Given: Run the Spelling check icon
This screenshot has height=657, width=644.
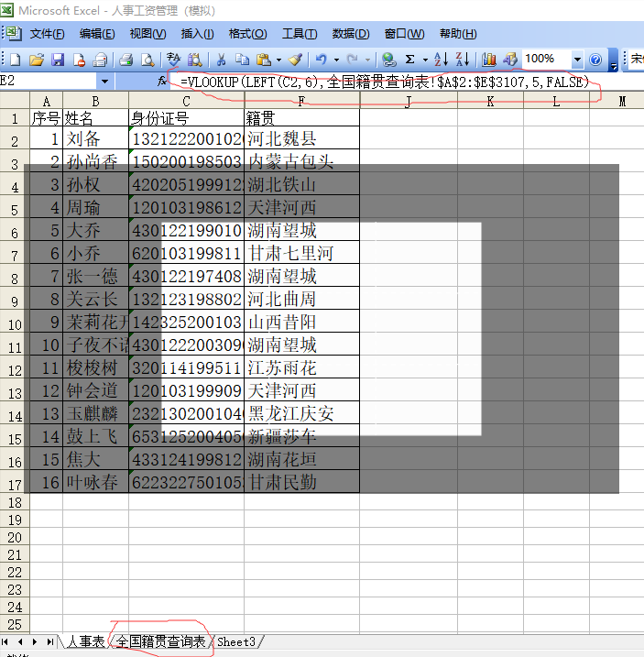Looking at the screenshot, I should (173, 60).
